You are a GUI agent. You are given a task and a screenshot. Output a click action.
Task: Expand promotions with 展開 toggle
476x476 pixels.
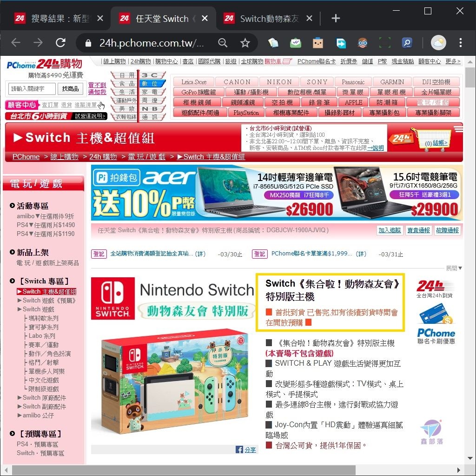point(454,268)
